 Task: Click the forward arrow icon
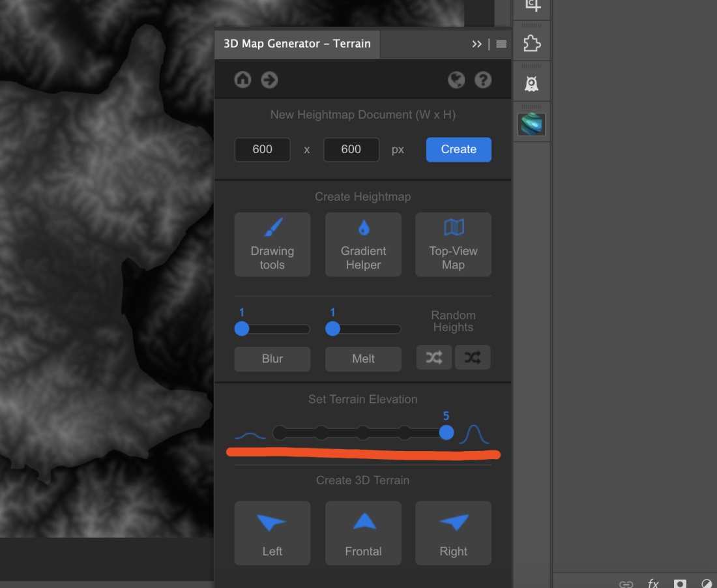point(269,80)
